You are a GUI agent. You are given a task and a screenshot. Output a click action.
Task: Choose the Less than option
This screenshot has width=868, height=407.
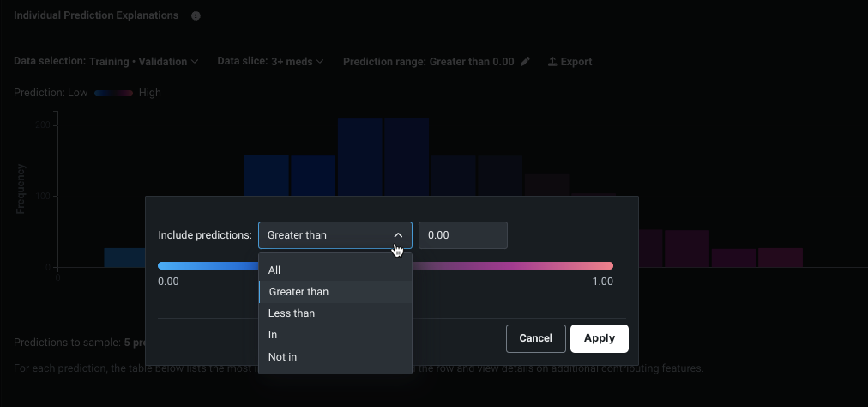tap(335, 313)
